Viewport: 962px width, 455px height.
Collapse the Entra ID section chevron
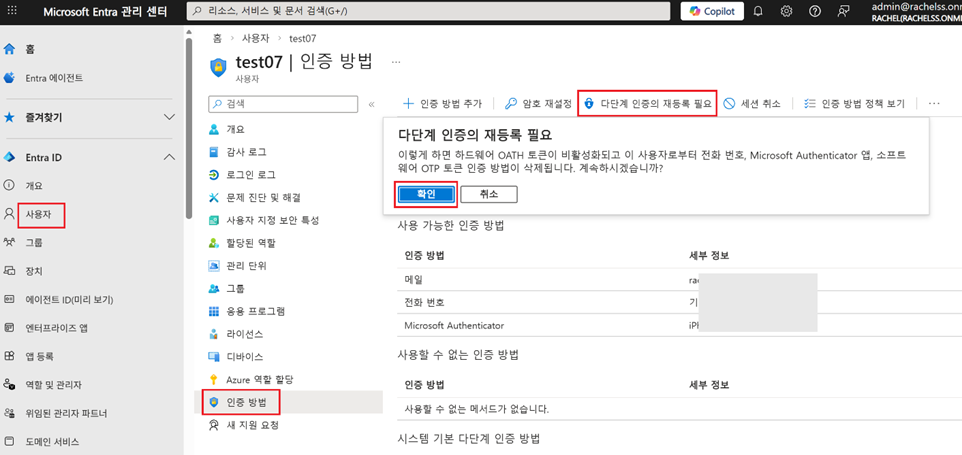pyautogui.click(x=170, y=158)
